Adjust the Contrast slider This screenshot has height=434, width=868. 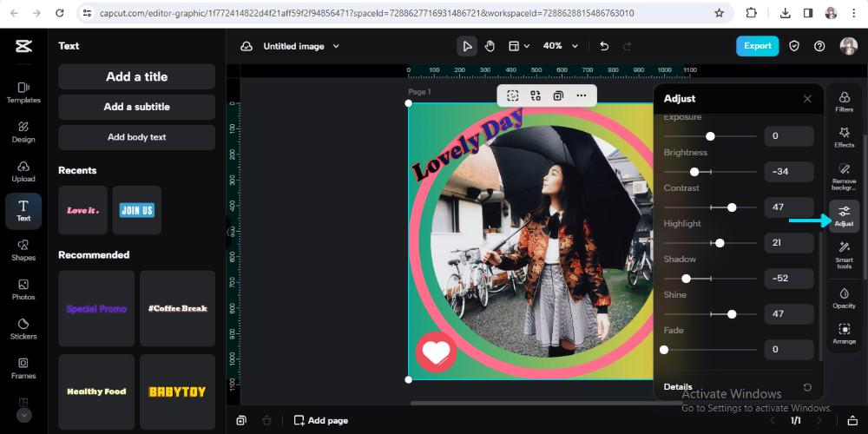point(710,207)
